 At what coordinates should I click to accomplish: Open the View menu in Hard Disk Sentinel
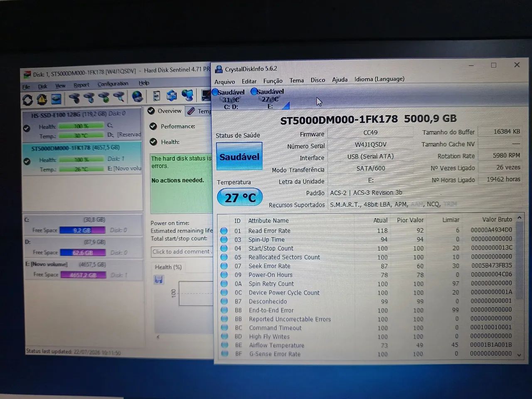tap(61, 86)
